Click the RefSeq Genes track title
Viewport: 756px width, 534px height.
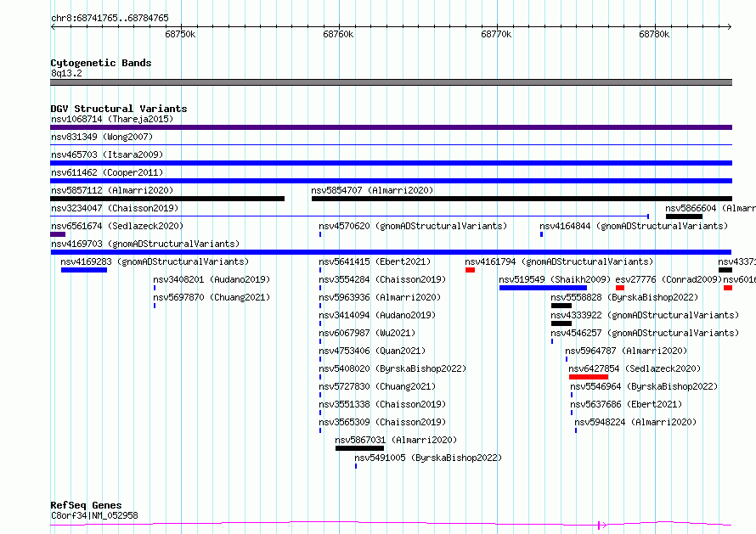[86, 505]
